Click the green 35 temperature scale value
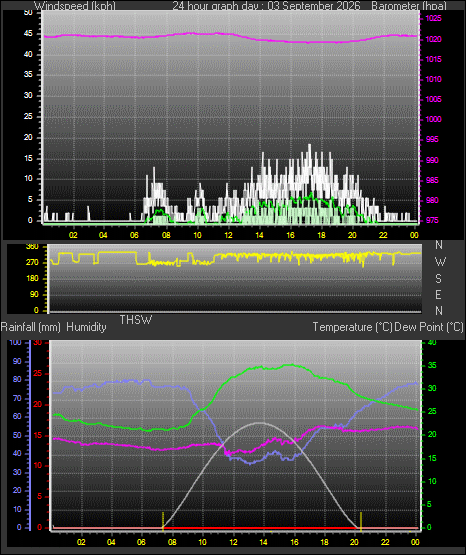The width and height of the screenshot is (466, 555). 432,365
